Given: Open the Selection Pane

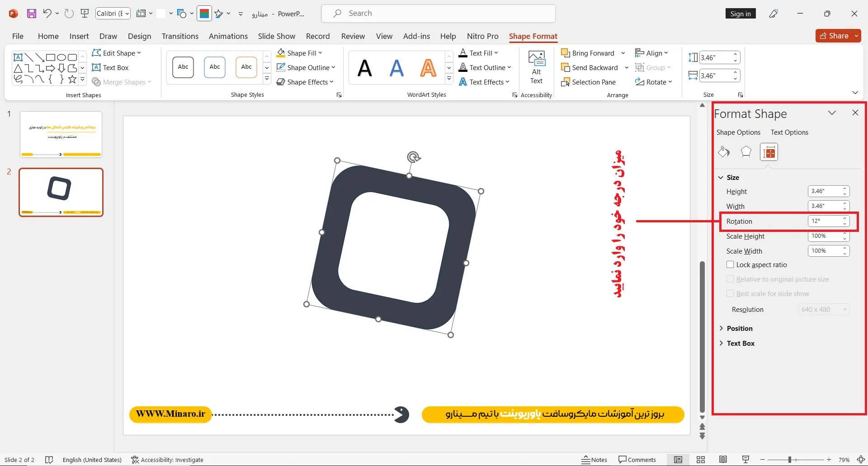Looking at the screenshot, I should pyautogui.click(x=588, y=82).
